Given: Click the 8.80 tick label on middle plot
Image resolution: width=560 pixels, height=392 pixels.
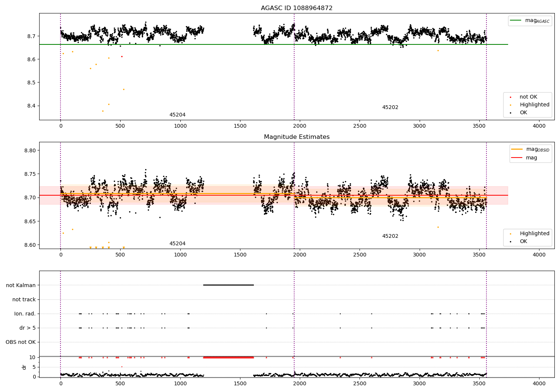Looking at the screenshot, I should pyautogui.click(x=31, y=150).
